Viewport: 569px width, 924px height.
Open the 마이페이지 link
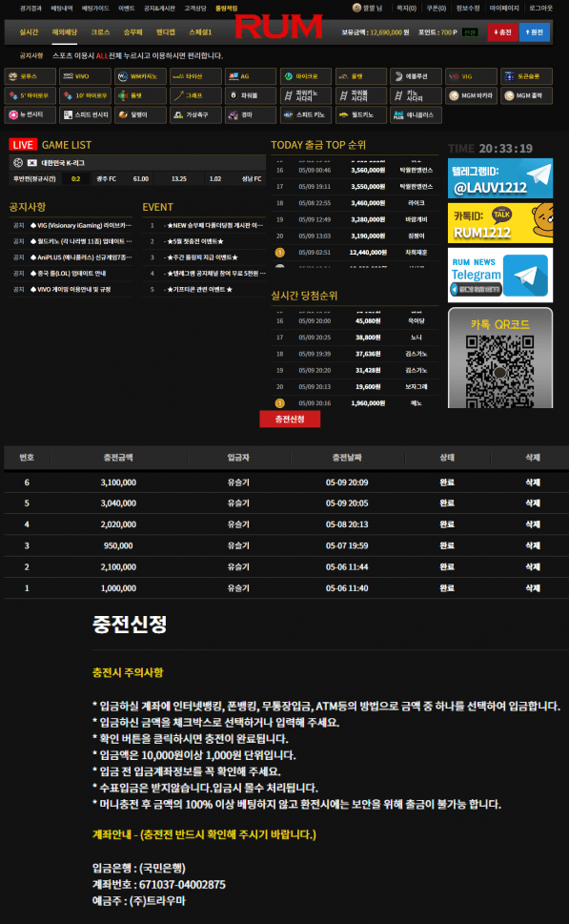pos(504,9)
